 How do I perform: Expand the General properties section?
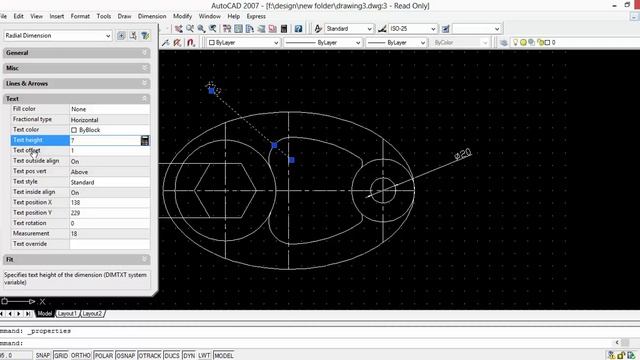(77, 53)
